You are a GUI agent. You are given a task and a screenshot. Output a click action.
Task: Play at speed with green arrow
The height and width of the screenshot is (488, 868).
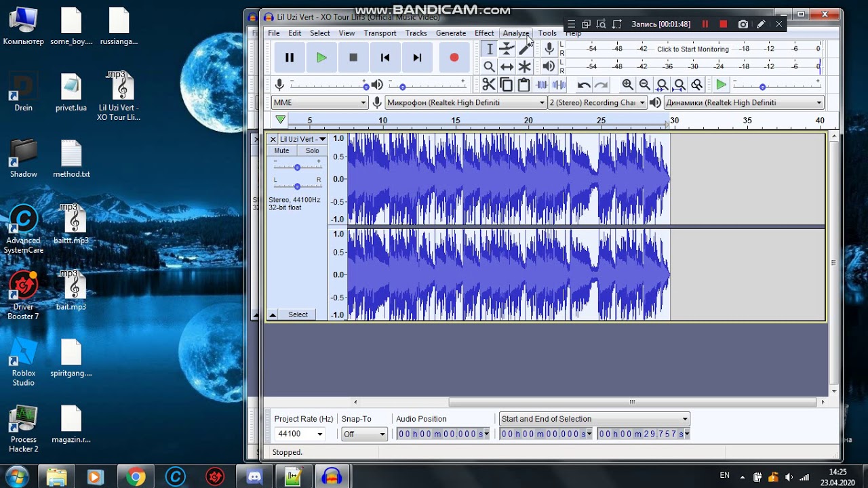pyautogui.click(x=722, y=85)
